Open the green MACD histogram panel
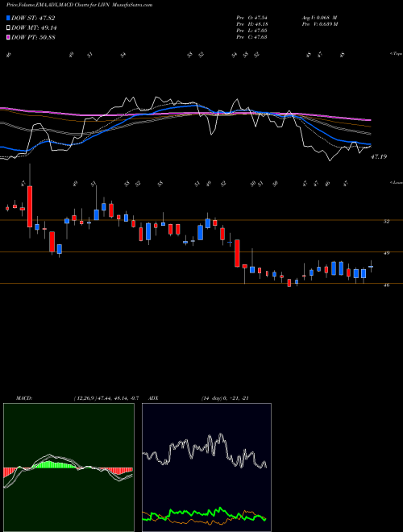 69,468
